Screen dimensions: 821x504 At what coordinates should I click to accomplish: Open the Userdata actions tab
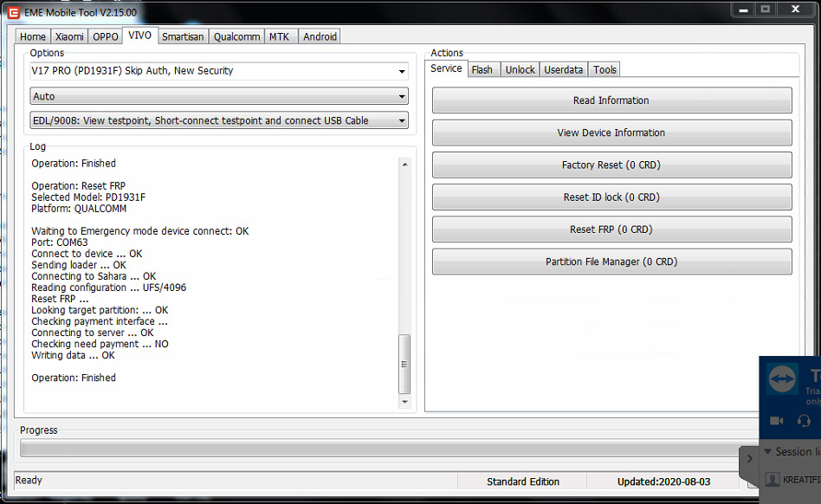coord(564,69)
